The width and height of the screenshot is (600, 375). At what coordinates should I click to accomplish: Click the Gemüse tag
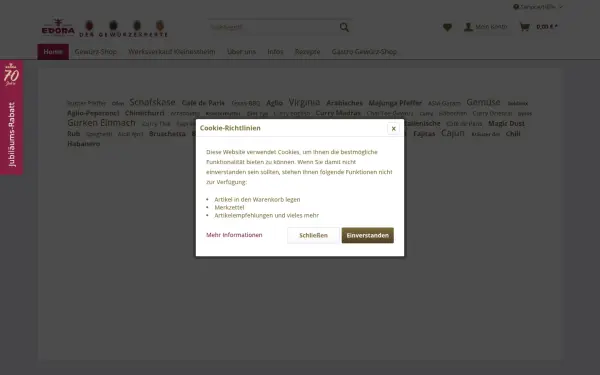483,102
